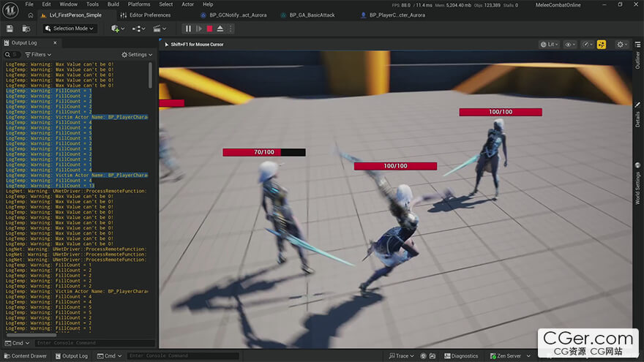Open the Cinematics clapperboard dropdown
This screenshot has height=362, width=644.
[160, 29]
